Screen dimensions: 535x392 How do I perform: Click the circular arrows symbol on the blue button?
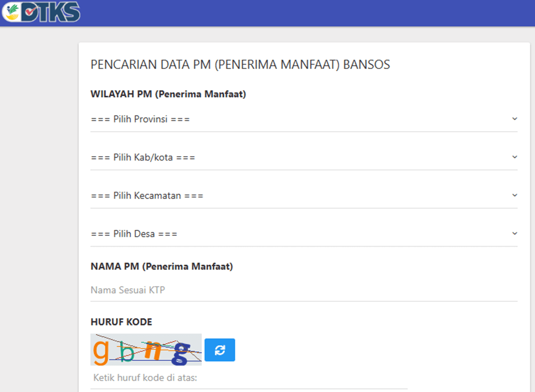point(220,350)
